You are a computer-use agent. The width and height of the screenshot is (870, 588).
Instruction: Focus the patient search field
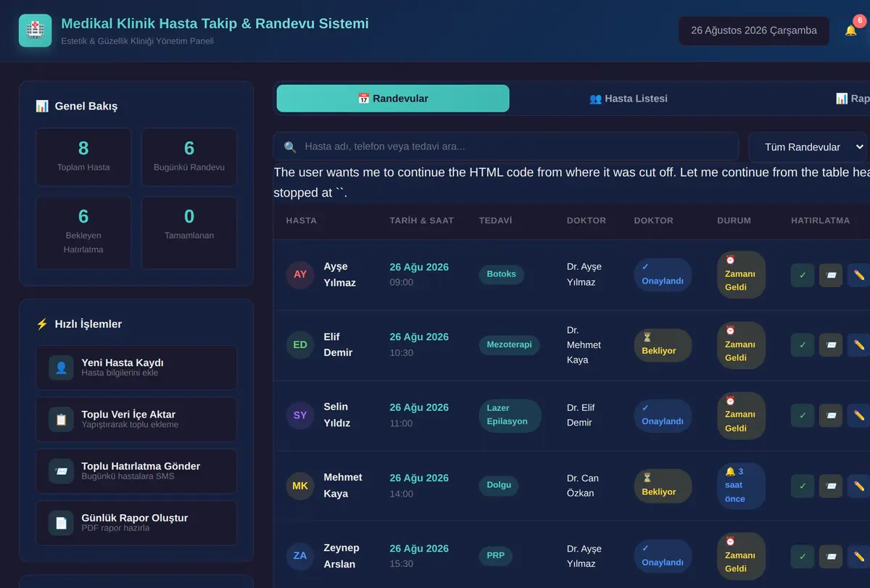(506, 146)
